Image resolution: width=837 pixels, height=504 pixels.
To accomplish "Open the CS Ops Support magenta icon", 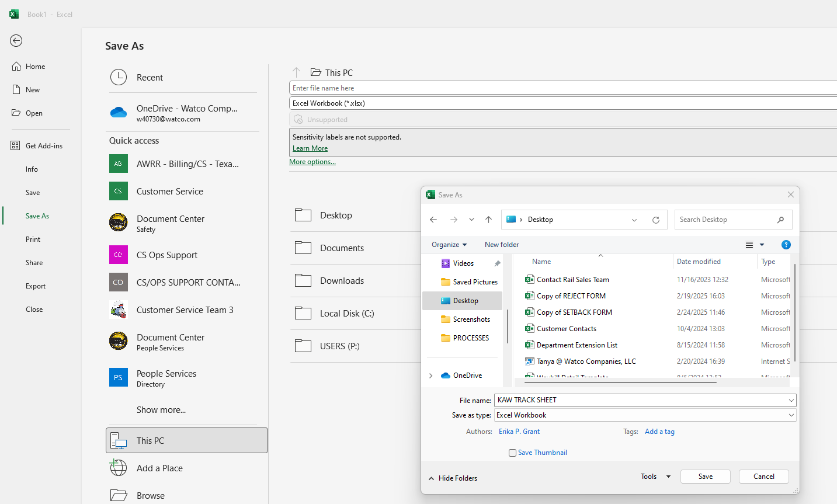I will click(x=119, y=255).
